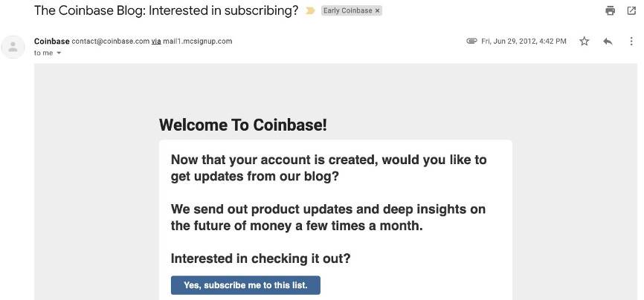Click the contact@coinbase.com address
Screen dimensions: 644x300
(110, 41)
